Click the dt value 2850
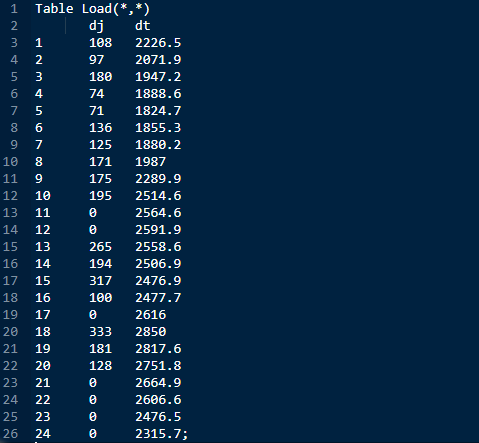 (x=150, y=332)
